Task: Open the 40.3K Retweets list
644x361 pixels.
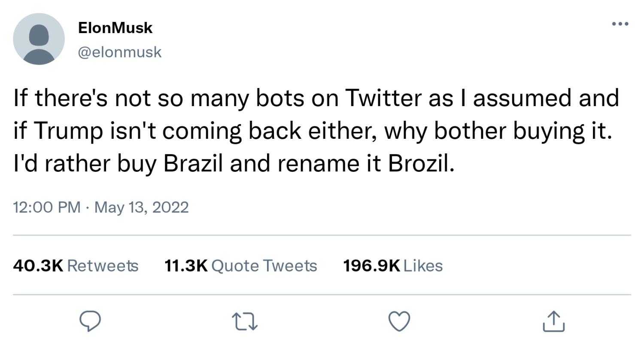Action: tap(76, 266)
